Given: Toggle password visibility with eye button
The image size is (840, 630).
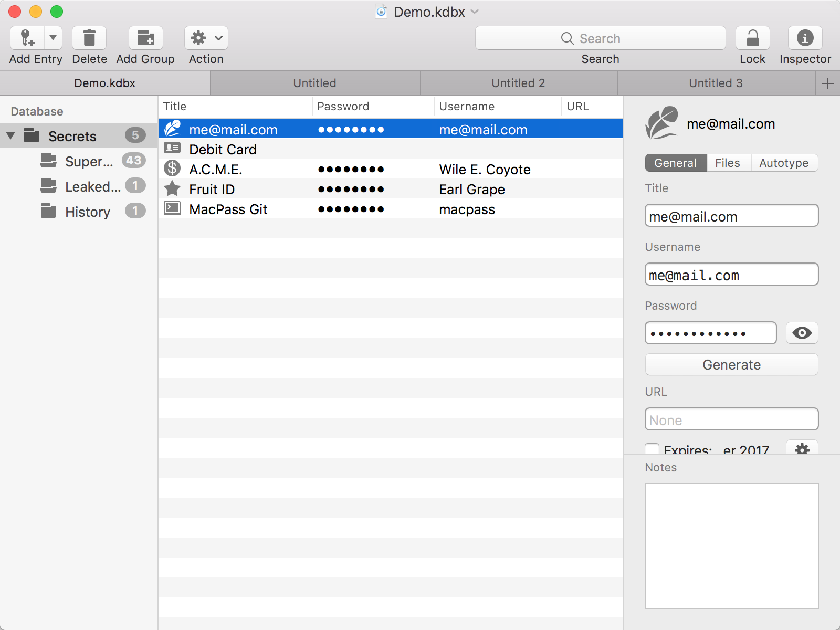Looking at the screenshot, I should pyautogui.click(x=802, y=333).
